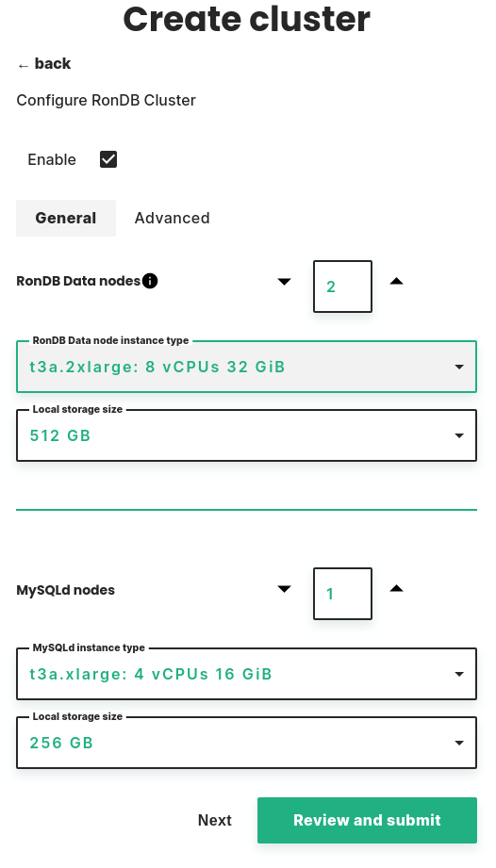Open RonDB Data node instance type dropdown

coord(246,367)
